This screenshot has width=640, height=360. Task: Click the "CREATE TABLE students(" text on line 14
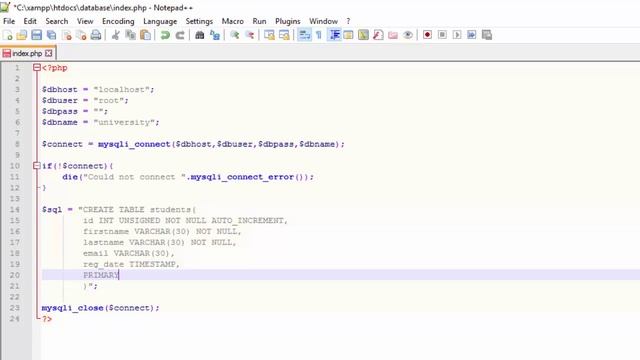click(x=139, y=210)
